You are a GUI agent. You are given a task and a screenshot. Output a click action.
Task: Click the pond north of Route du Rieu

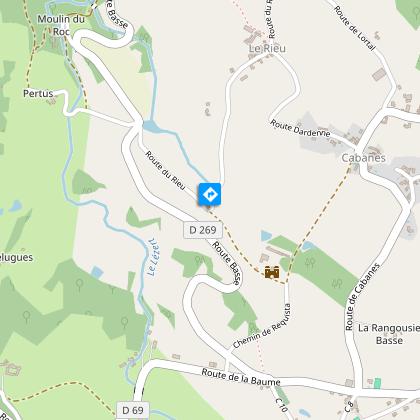[x=151, y=127]
